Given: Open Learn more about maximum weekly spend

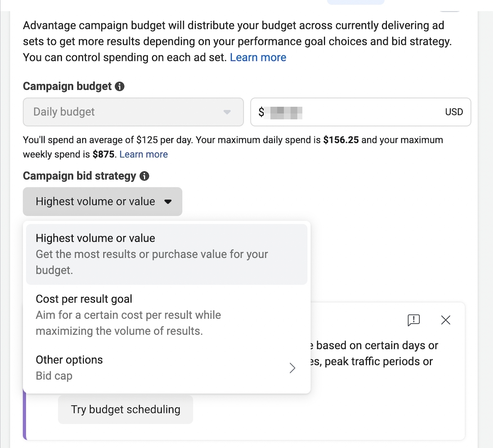Looking at the screenshot, I should tap(143, 154).
